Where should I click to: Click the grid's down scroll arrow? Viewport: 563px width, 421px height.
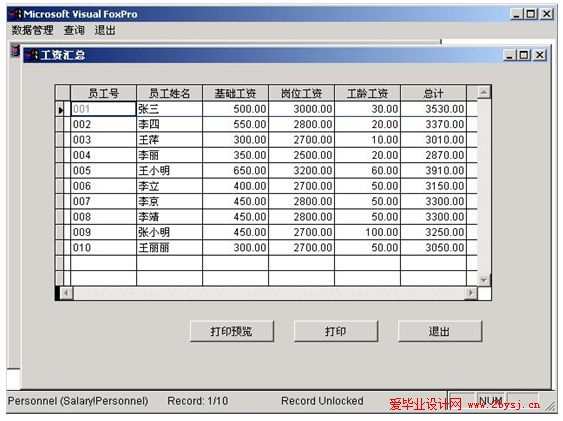pos(484,279)
